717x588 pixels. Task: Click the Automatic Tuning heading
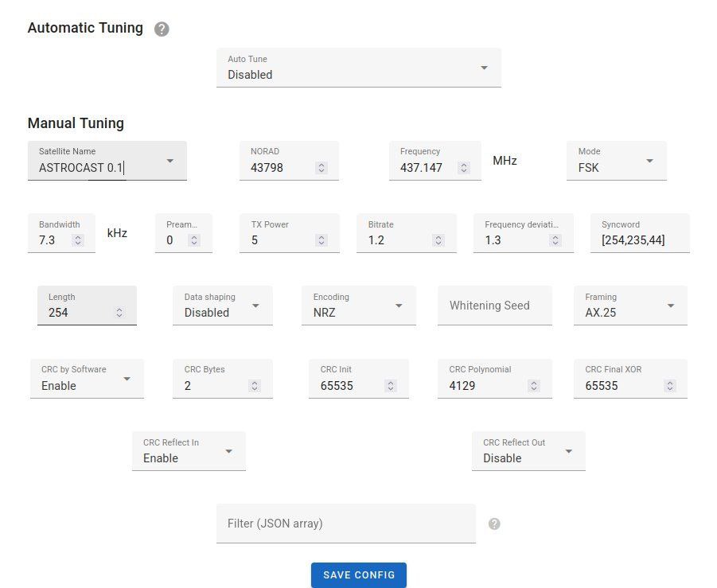[85, 28]
